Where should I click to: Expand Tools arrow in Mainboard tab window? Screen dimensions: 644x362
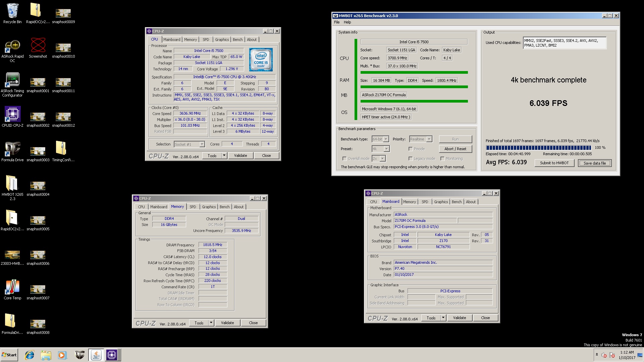coord(443,318)
